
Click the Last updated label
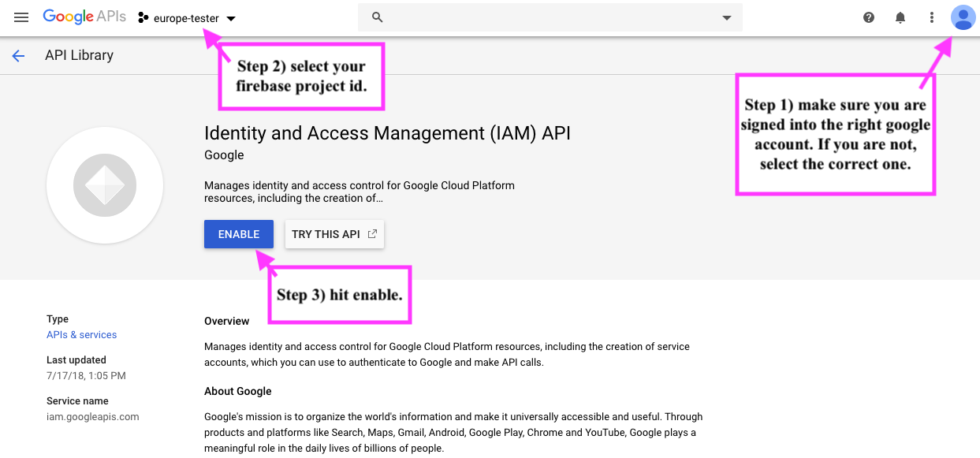pos(76,360)
